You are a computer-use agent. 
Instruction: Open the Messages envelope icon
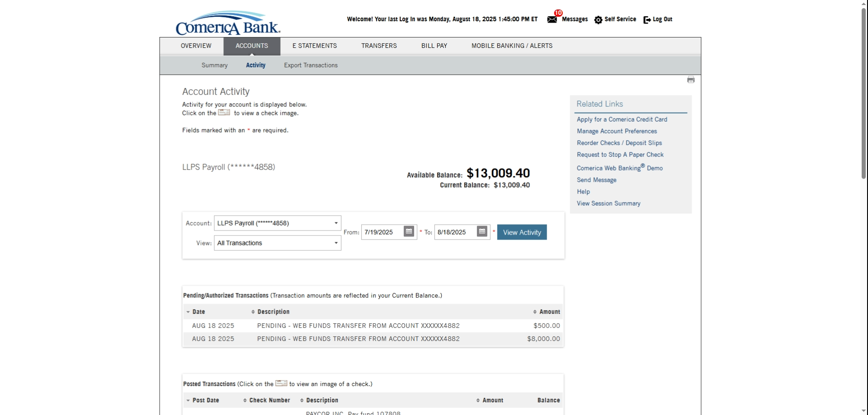(552, 19)
